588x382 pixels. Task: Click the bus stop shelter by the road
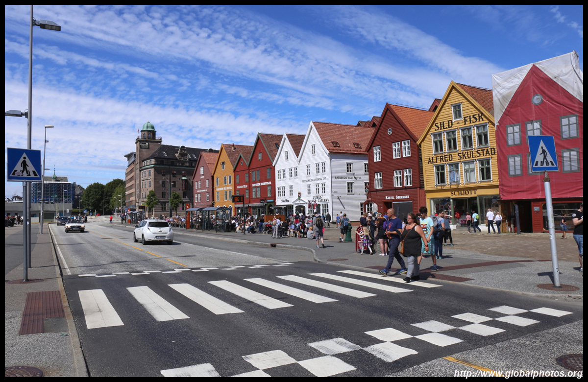(x=208, y=218)
